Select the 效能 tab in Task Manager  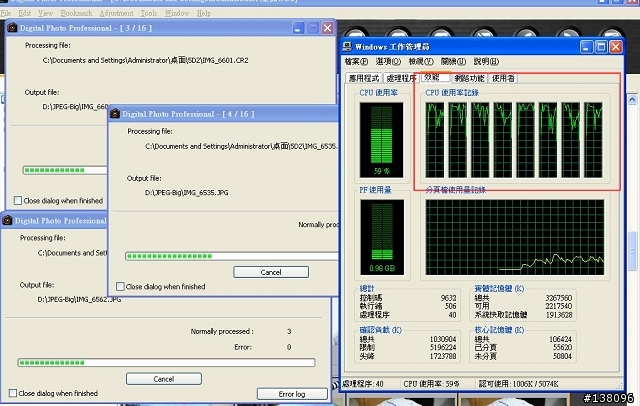coord(434,77)
